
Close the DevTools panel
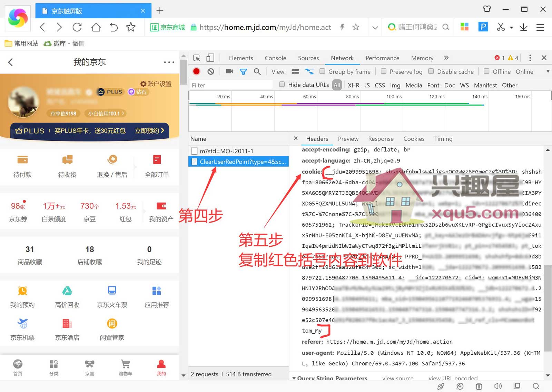coord(544,58)
